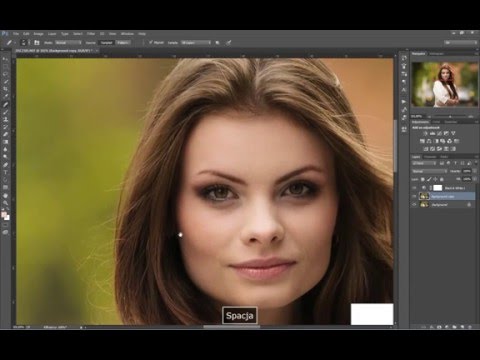Screen dimensions: 480x360
Task: Click the Healing Brush tool icon
Action: pos(5,104)
